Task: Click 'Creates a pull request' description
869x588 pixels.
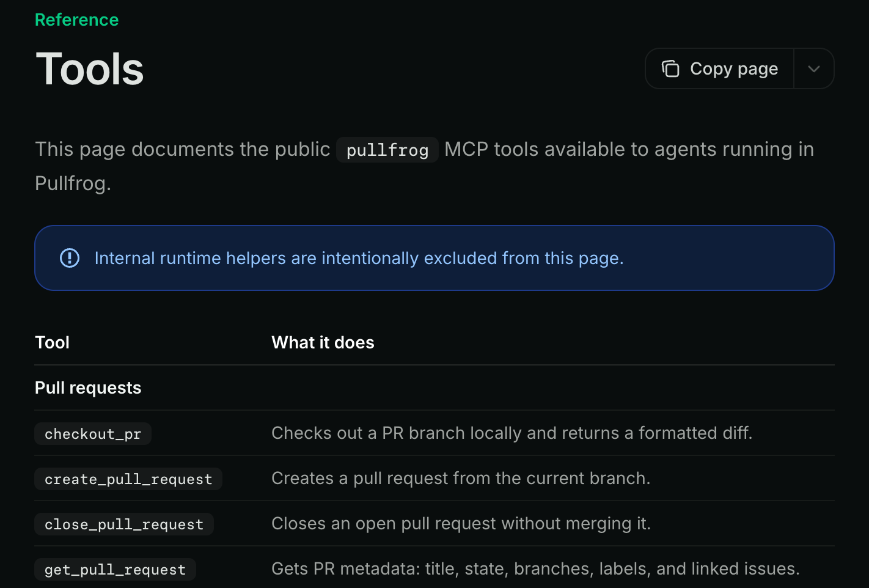Action: [x=461, y=478]
